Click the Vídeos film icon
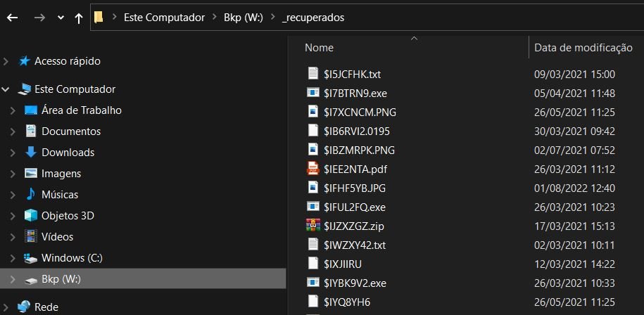 31,236
